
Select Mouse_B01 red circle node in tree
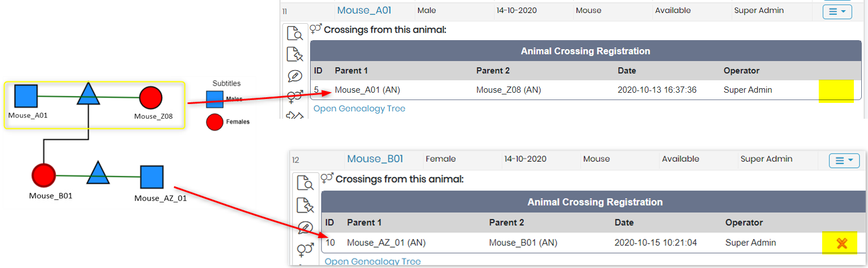(44, 175)
